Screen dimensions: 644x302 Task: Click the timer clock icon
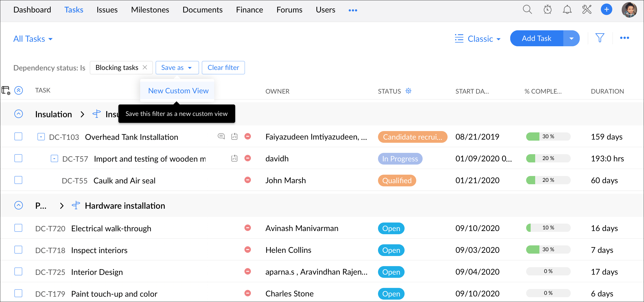pos(547,10)
